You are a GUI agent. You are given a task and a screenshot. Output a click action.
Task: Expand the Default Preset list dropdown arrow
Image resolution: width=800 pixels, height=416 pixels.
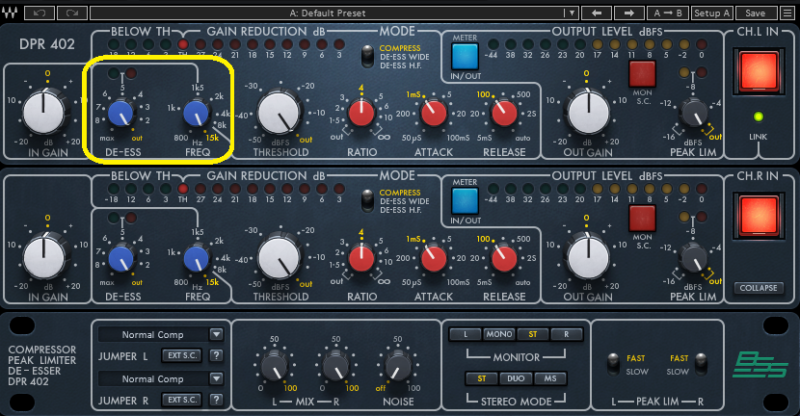570,13
